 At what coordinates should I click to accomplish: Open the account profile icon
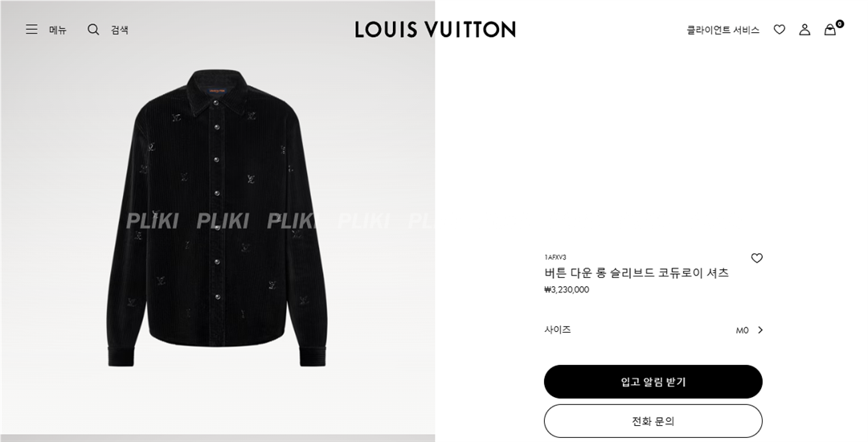point(805,29)
